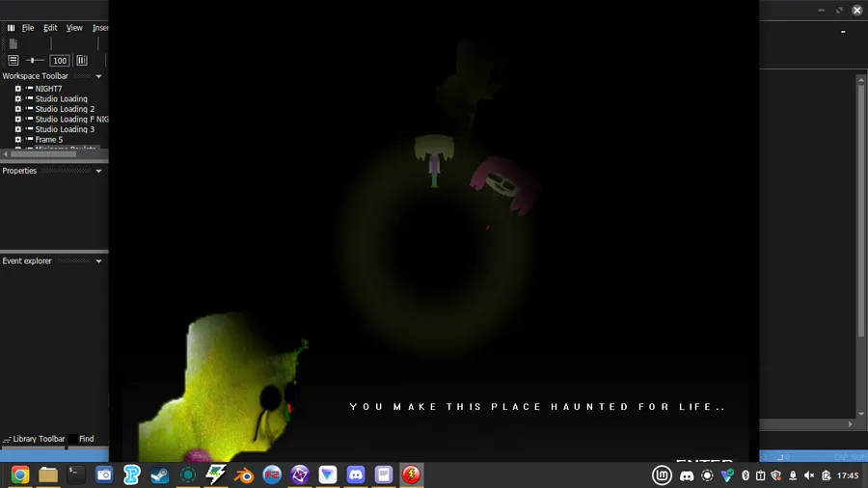Expand the Studio Loading tree node
The width and height of the screenshot is (868, 488).
tap(17, 98)
